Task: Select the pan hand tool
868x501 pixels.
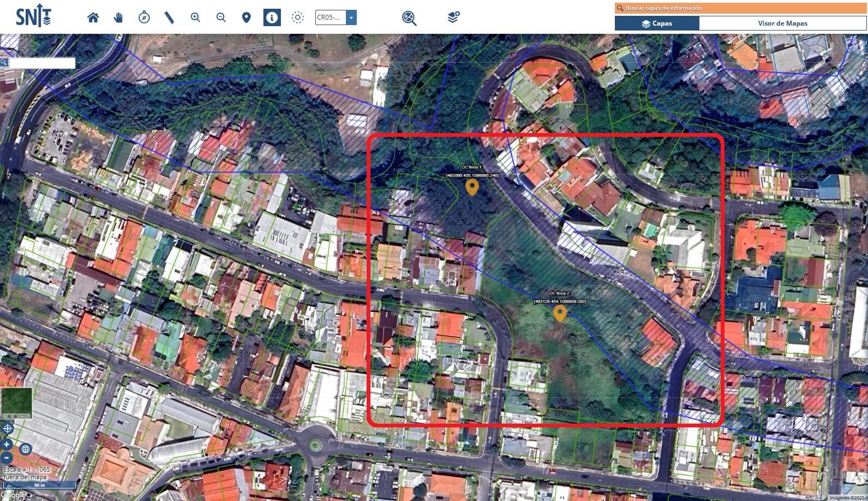Action: pos(118,17)
